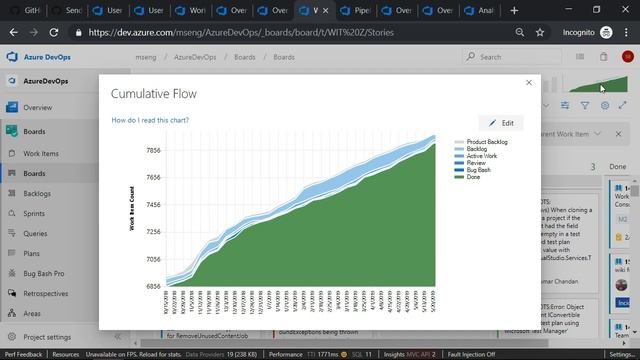The image size is (640, 360).
Task: Click the site lock icon in address bar
Action: 78,32
